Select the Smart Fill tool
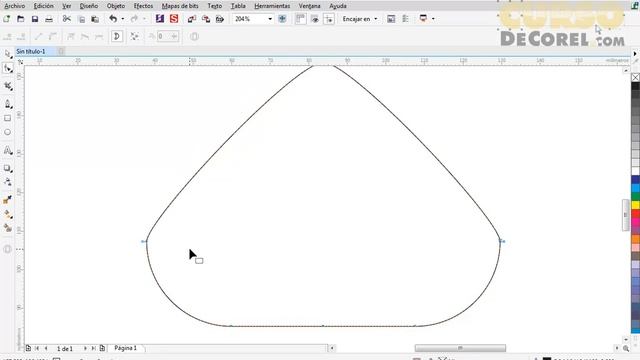The width and height of the screenshot is (640, 360). click(7, 228)
